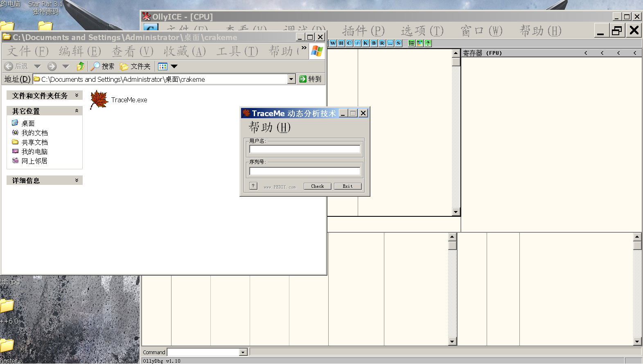Open the File (文件) menu in Explorer
This screenshot has height=364, width=643.
(x=28, y=51)
